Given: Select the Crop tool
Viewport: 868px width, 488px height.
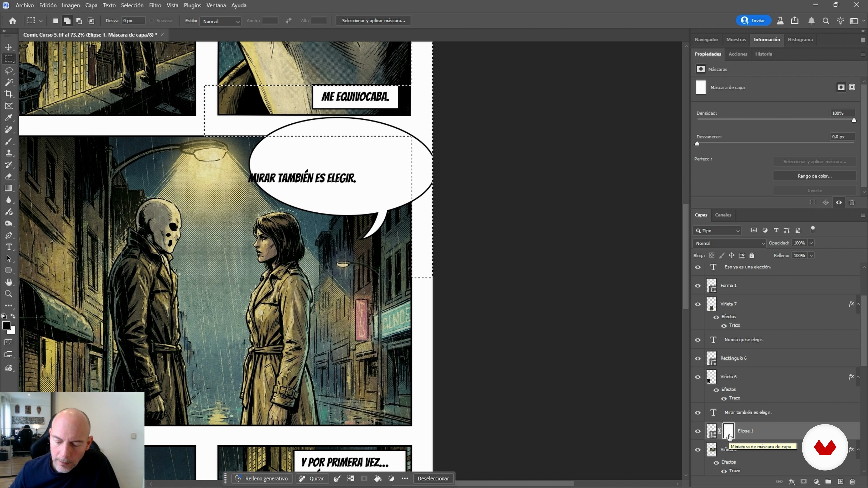Looking at the screenshot, I should coord(9,94).
